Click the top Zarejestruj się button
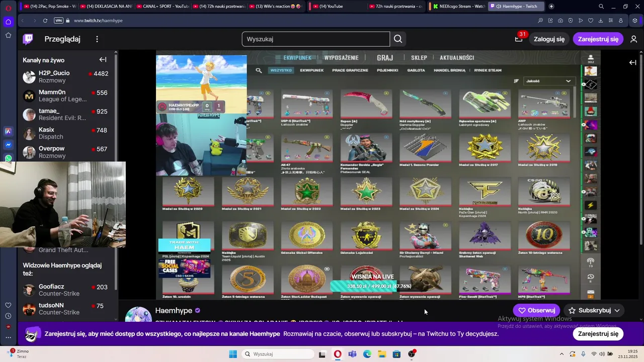Screen dimensions: 644x362 (598, 39)
